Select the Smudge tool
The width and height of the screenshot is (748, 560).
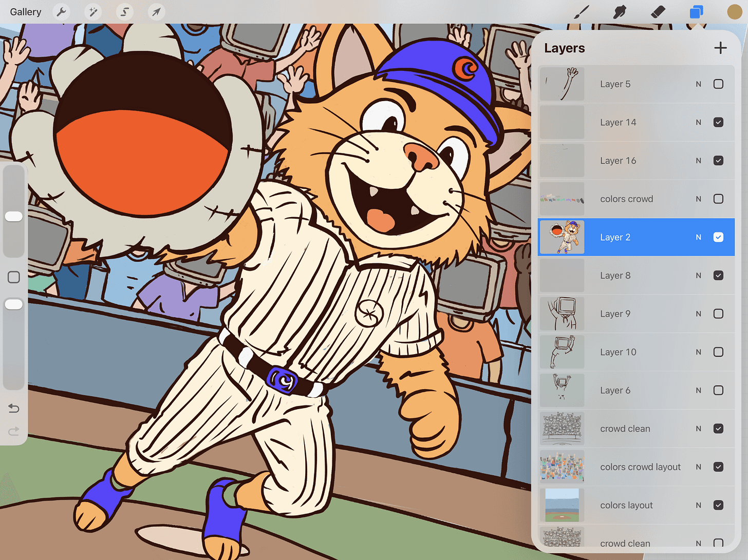[620, 11]
